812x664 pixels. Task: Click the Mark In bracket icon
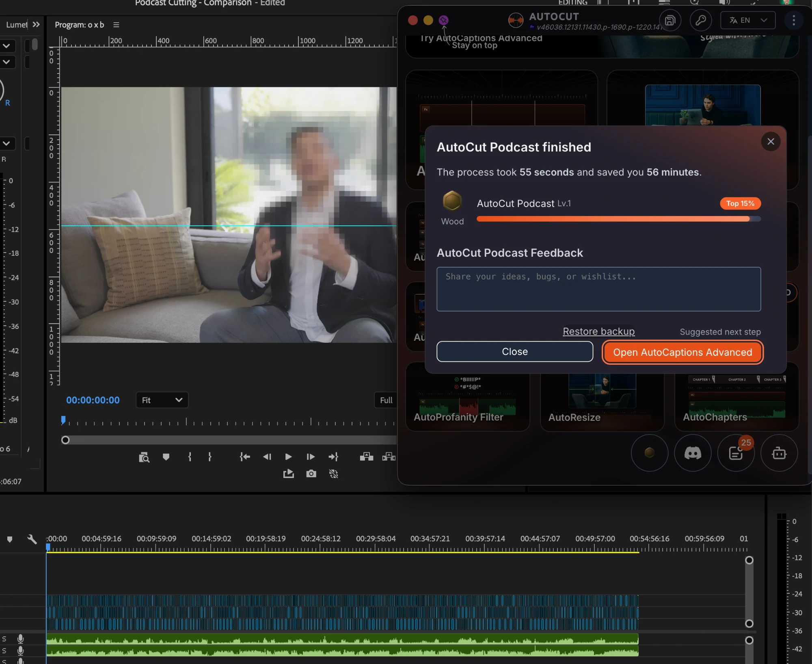tap(190, 457)
